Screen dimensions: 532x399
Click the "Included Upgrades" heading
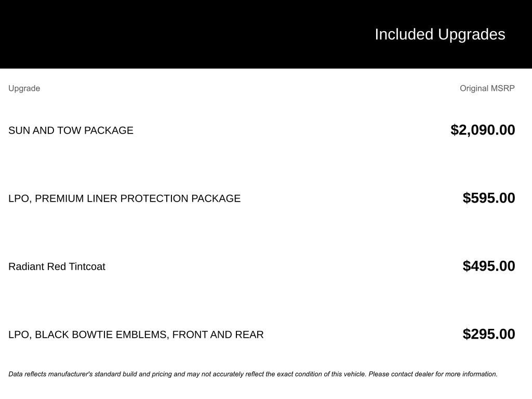pyautogui.click(x=440, y=34)
